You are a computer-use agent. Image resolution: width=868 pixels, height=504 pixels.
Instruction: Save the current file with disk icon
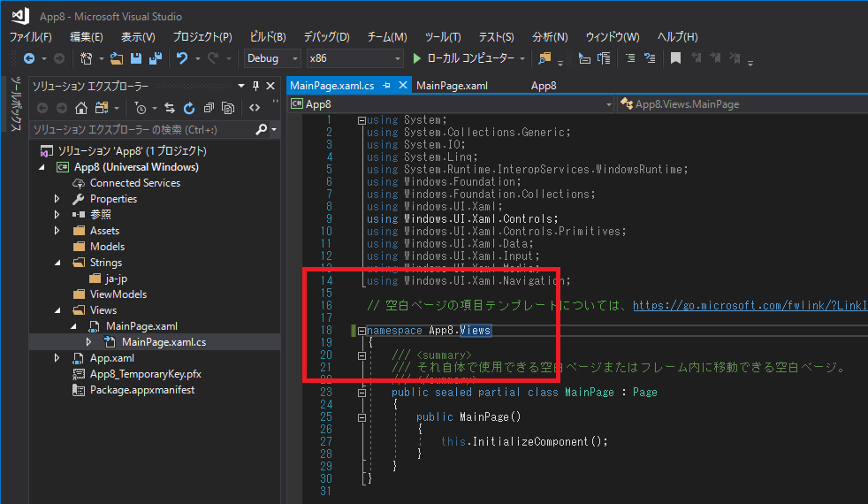[135, 58]
